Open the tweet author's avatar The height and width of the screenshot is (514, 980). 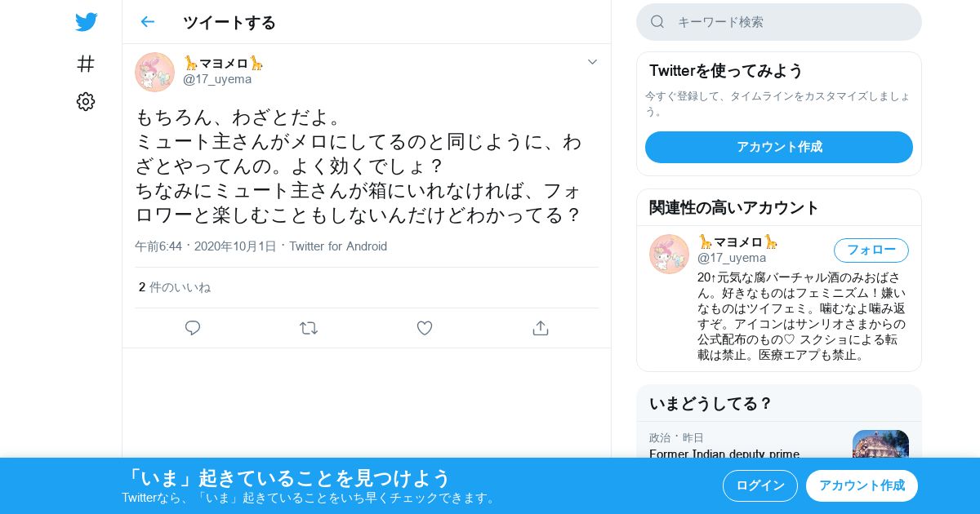pyautogui.click(x=154, y=72)
